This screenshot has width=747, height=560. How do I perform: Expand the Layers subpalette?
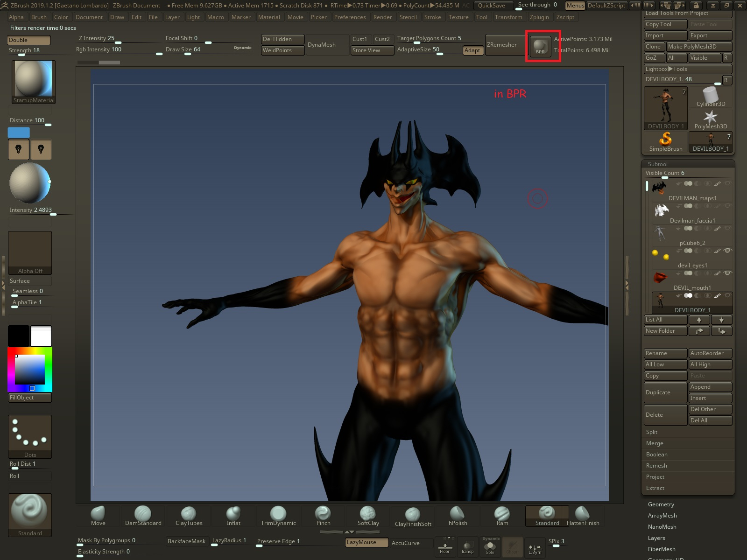click(x=656, y=538)
